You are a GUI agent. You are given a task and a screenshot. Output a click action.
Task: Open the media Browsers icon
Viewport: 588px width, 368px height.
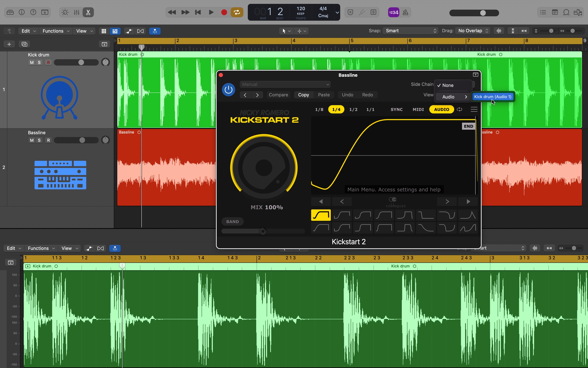(x=578, y=12)
